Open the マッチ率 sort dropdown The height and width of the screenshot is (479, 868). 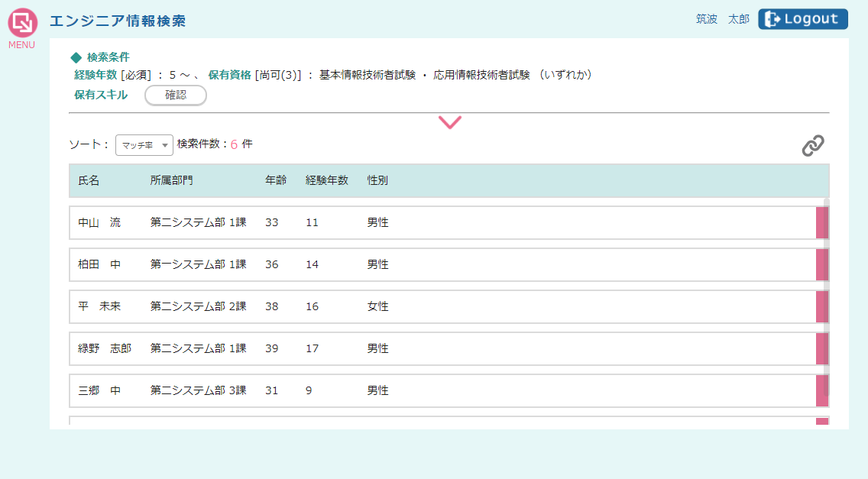click(144, 144)
